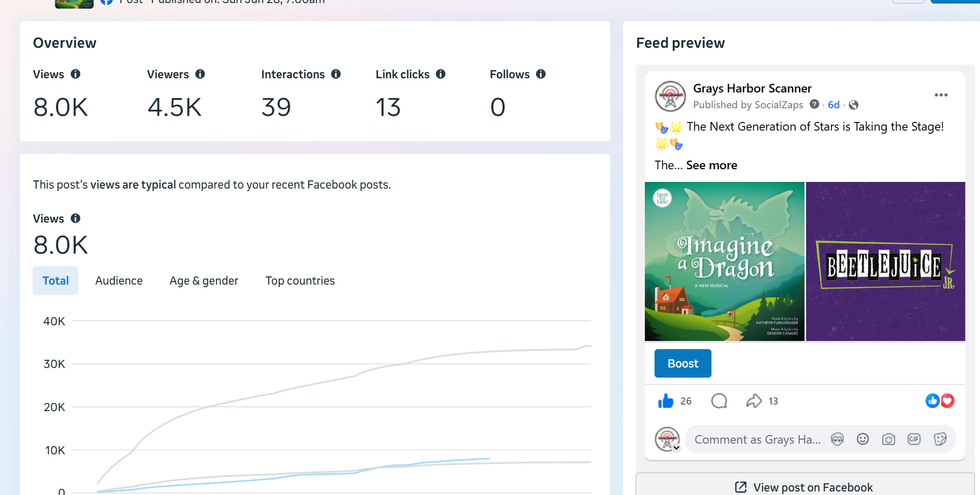980x495 pixels.
Task: Click the 'Overview' heading
Action: click(65, 43)
